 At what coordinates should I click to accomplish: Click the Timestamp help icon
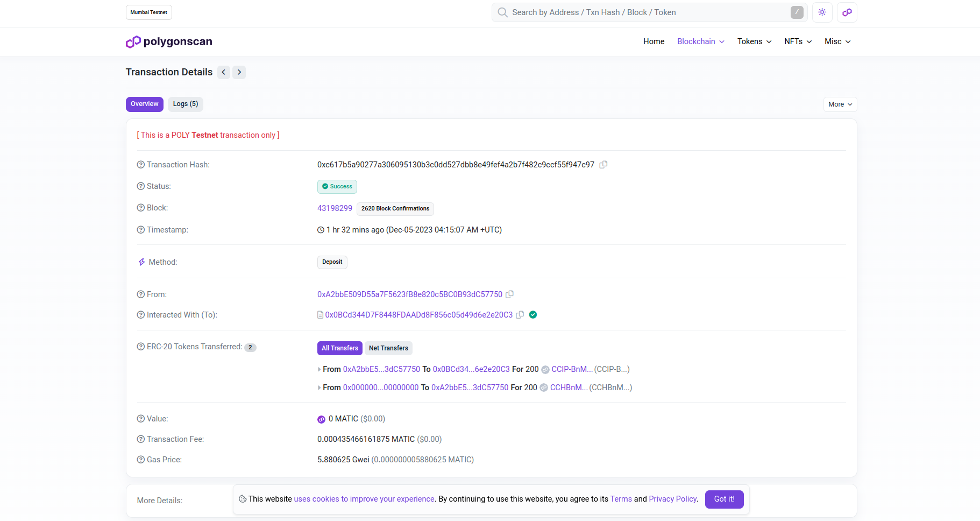point(141,230)
